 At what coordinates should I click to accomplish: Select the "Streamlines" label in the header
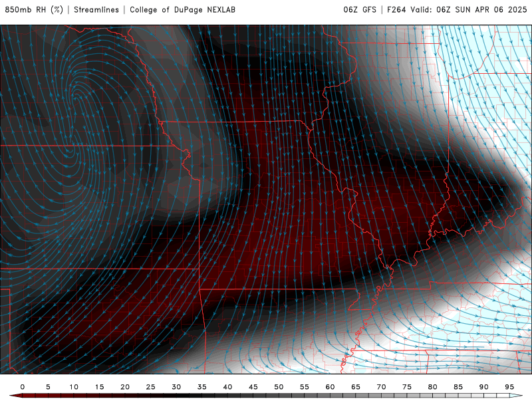[x=96, y=9]
